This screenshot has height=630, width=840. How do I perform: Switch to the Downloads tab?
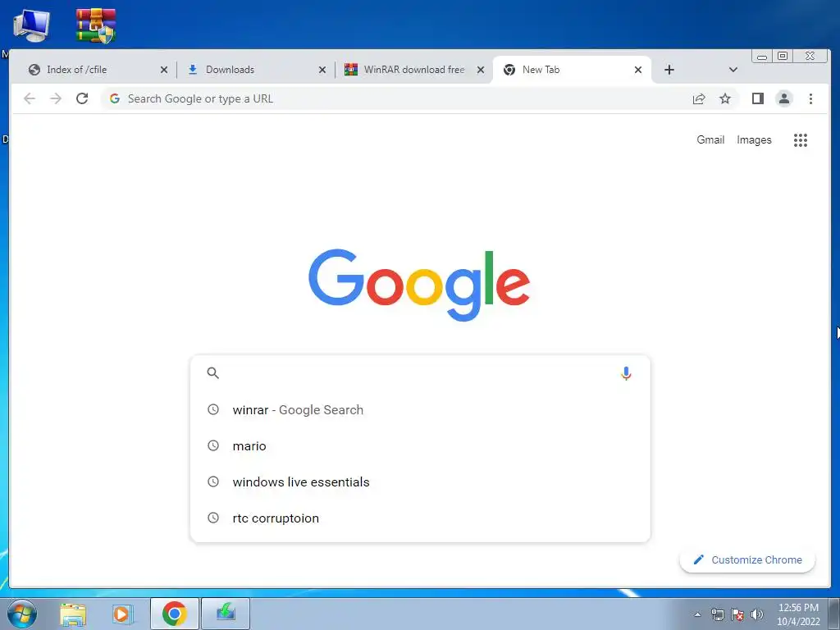[255, 70]
